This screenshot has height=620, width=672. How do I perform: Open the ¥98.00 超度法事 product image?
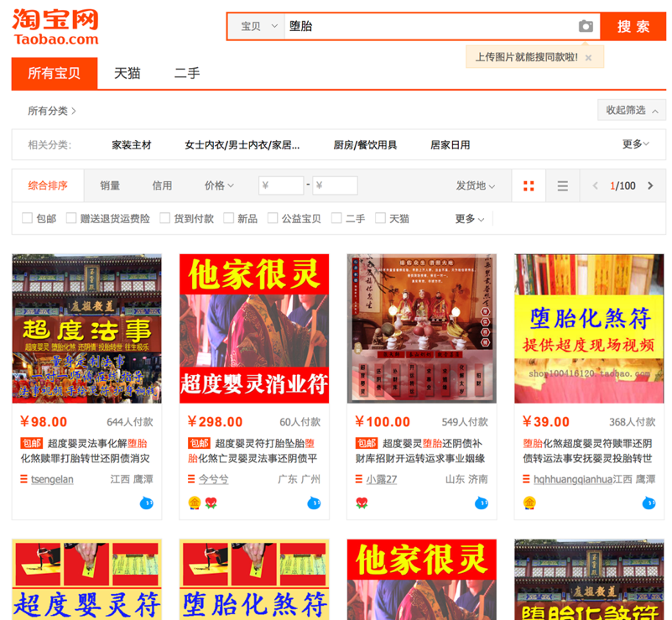coord(87,329)
